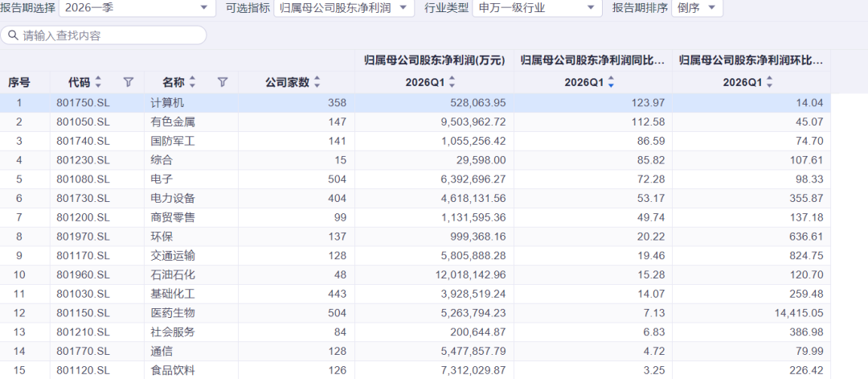Viewport: 868px width, 379px height.
Task: Sort 2026Q1 year-over-year (同比) column
Action: (611, 83)
